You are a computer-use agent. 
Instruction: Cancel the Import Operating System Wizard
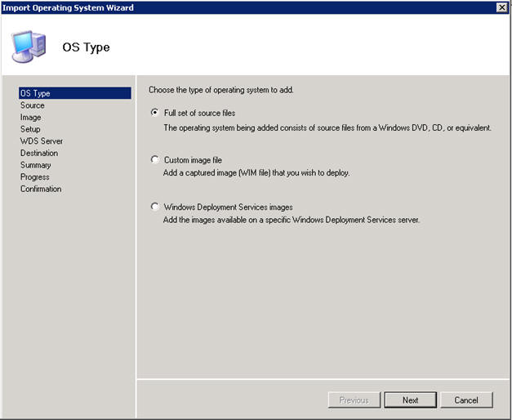[466, 400]
